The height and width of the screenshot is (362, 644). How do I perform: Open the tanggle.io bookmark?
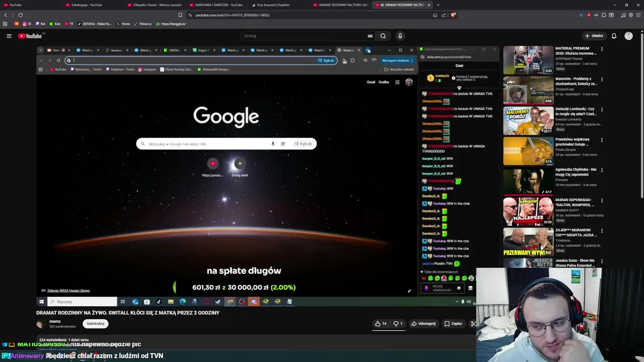click(x=171, y=24)
